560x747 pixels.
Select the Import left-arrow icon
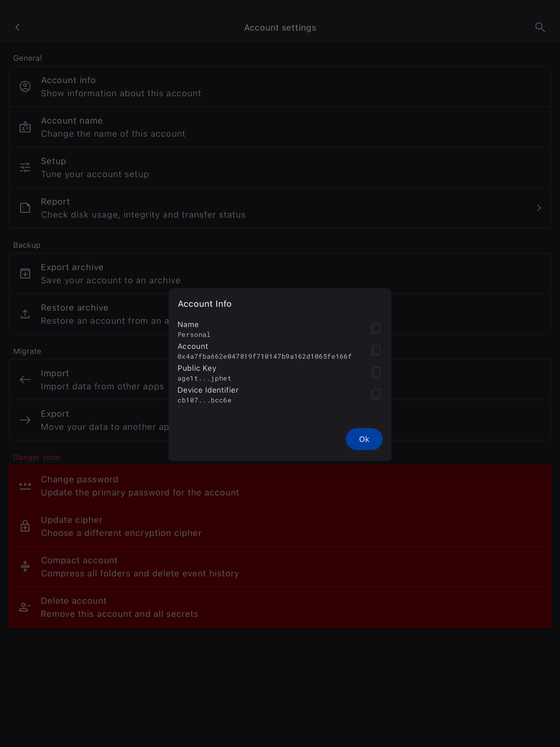pyautogui.click(x=25, y=380)
